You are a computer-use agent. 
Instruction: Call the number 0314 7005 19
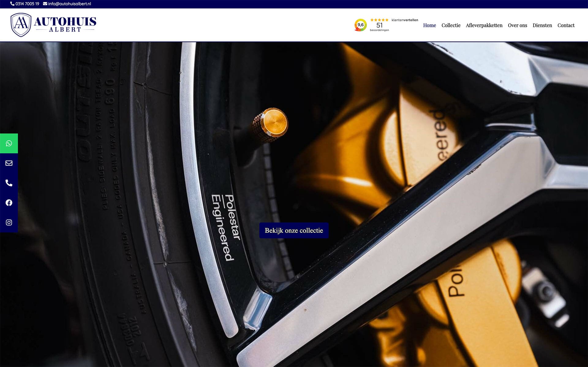tap(27, 4)
